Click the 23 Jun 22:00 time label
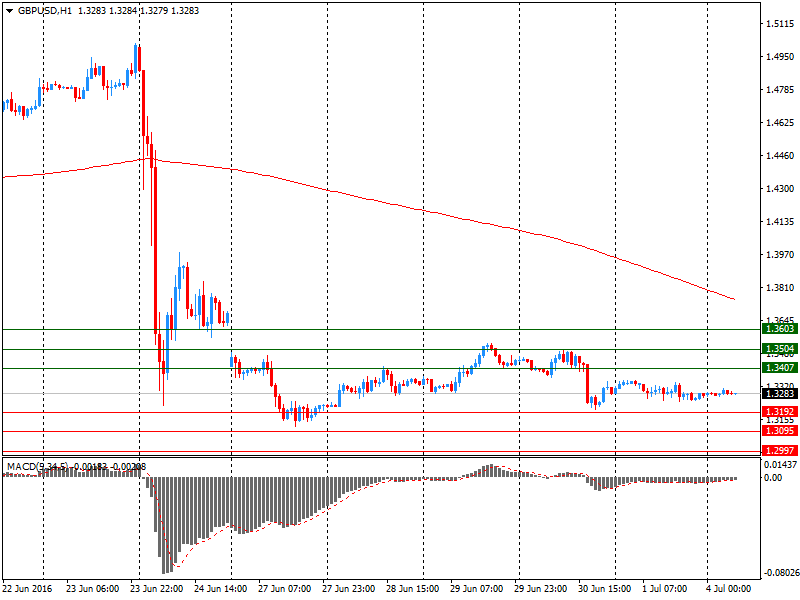Image resolution: width=800 pixels, height=600 pixels. (156, 589)
